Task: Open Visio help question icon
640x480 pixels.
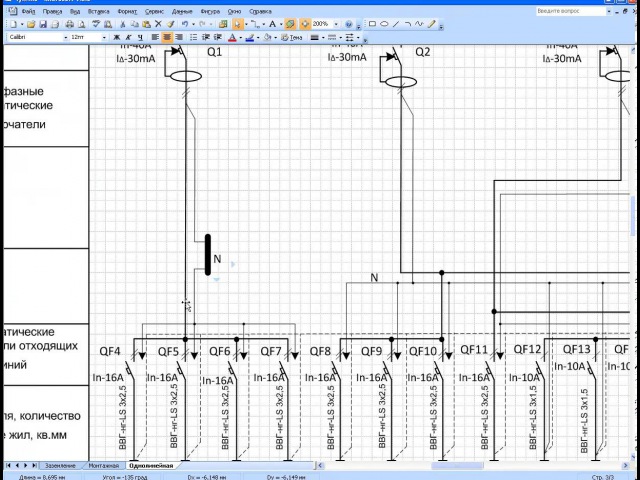Action: click(348, 24)
